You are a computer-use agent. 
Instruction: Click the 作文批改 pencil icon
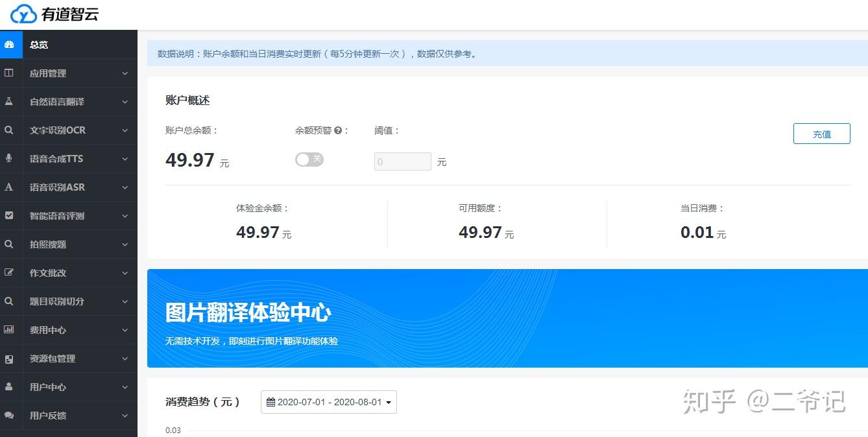9,273
